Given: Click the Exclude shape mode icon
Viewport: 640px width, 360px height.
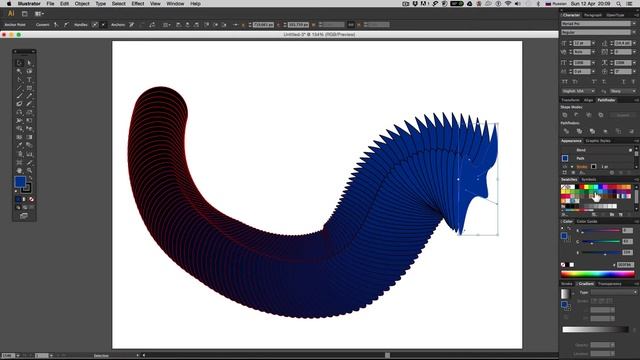Looking at the screenshot, I should [x=601, y=115].
